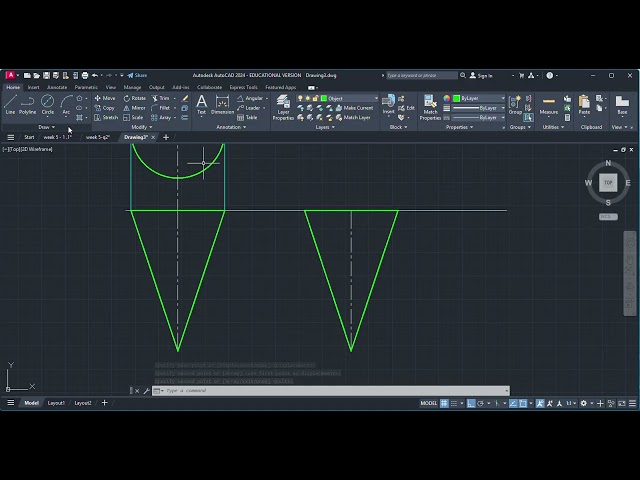Click the Fillet tool
640x480 pixels.
click(160, 108)
